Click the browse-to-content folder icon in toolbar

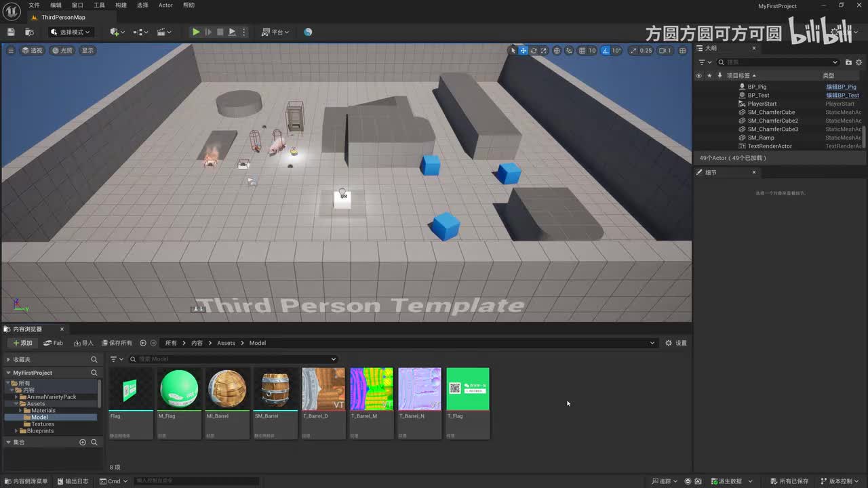[x=29, y=32]
